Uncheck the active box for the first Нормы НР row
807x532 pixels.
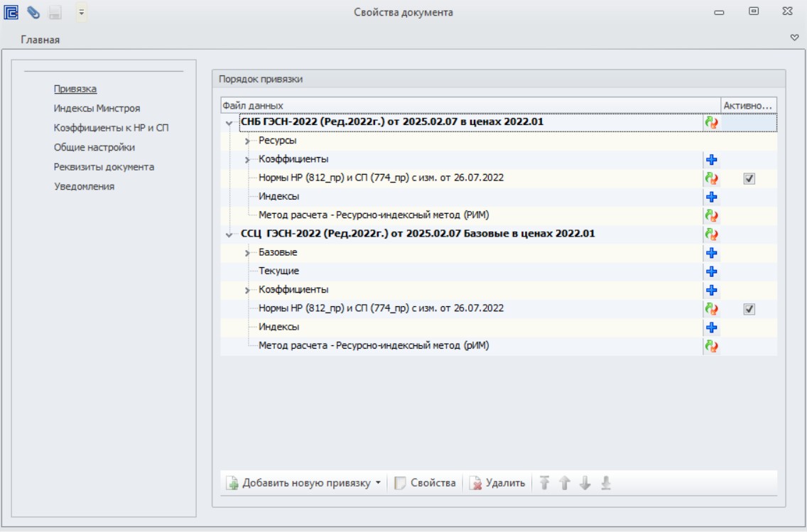coord(749,178)
